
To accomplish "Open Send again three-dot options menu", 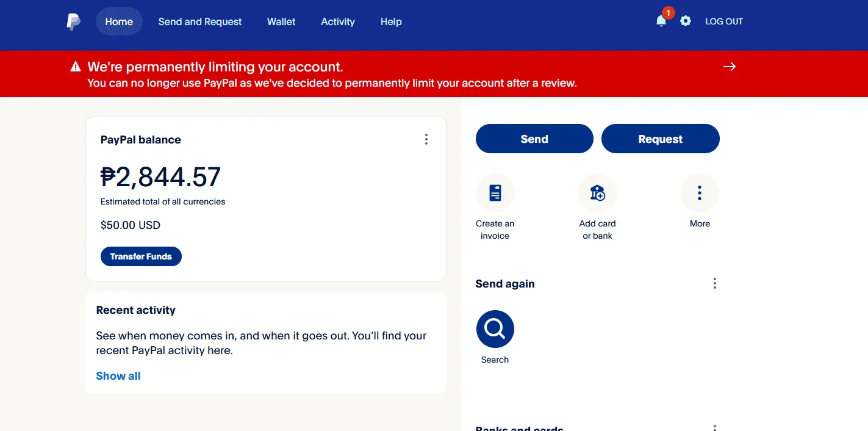I will (x=715, y=283).
